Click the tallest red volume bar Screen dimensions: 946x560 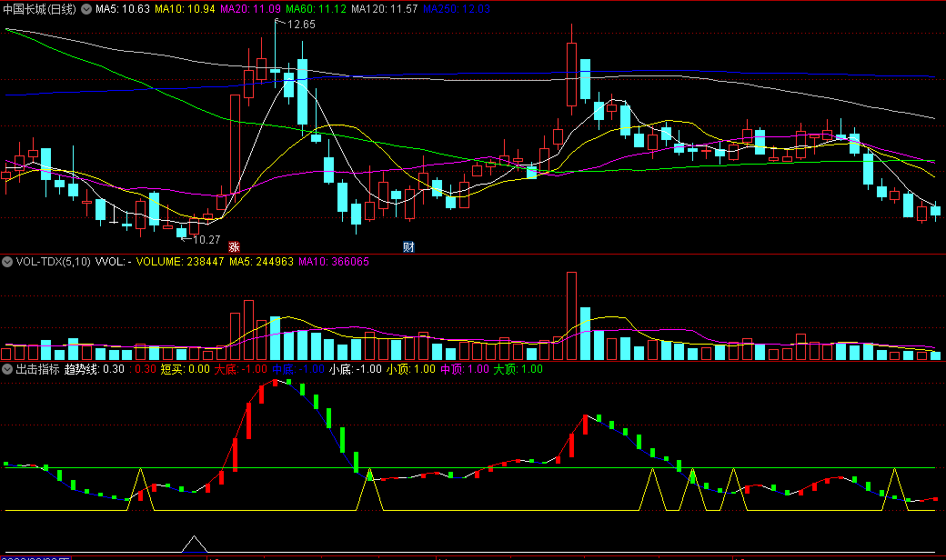(571, 316)
